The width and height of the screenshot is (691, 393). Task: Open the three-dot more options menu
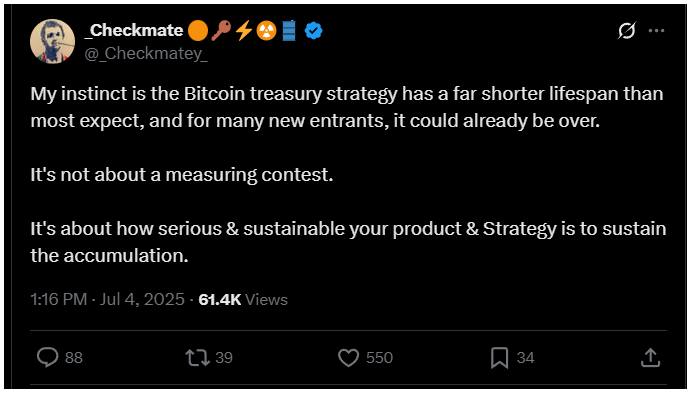click(x=656, y=30)
